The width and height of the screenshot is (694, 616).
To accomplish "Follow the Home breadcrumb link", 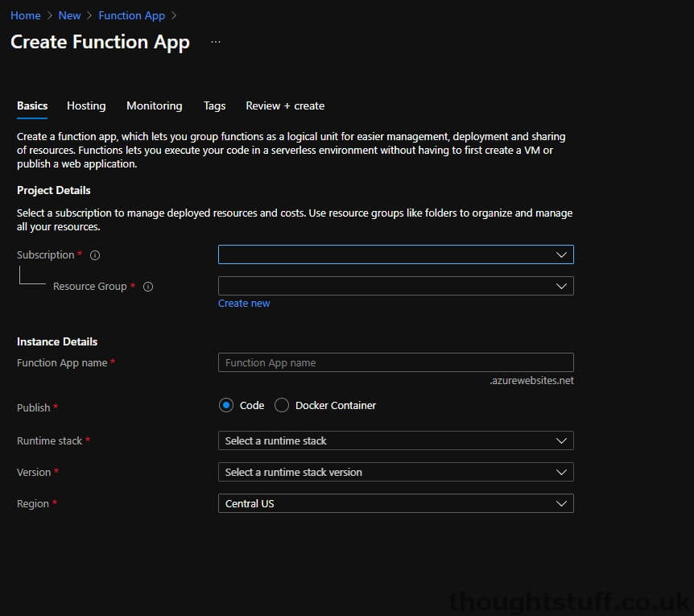I will pyautogui.click(x=26, y=15).
